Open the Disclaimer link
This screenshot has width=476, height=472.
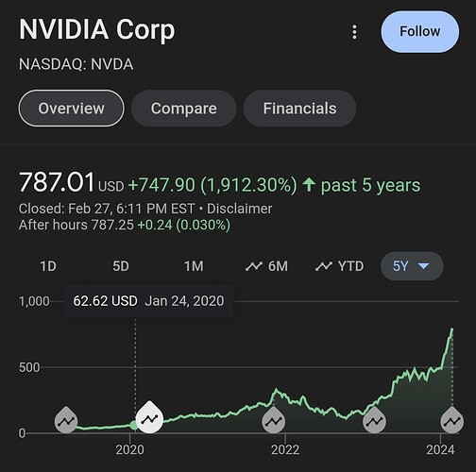(239, 209)
